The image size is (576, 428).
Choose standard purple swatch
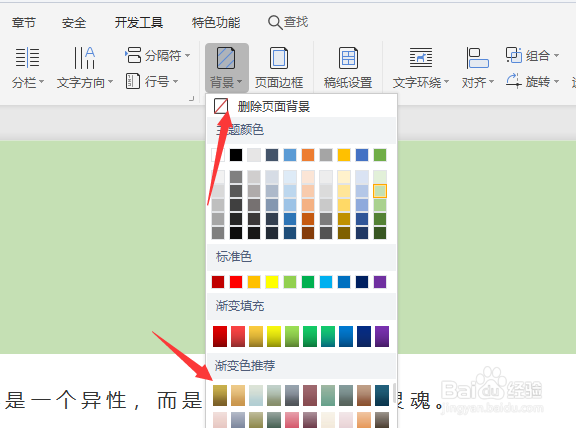coord(380,282)
